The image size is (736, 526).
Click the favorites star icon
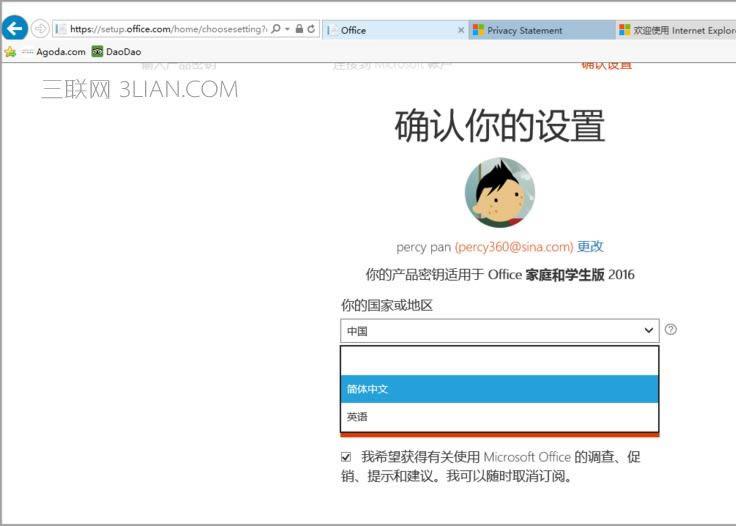click(10, 52)
